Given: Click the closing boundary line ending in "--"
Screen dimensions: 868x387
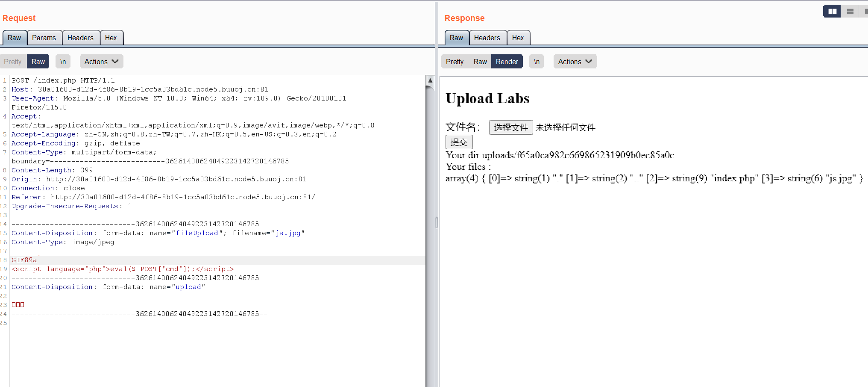Looking at the screenshot, I should pos(139,314).
